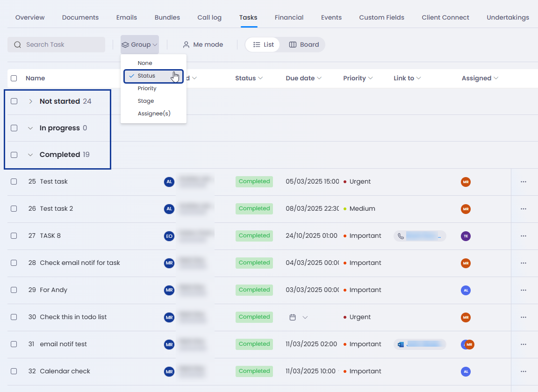Image resolution: width=538 pixels, height=392 pixels.
Task: Open more options for TASK 8
Action: click(x=523, y=236)
